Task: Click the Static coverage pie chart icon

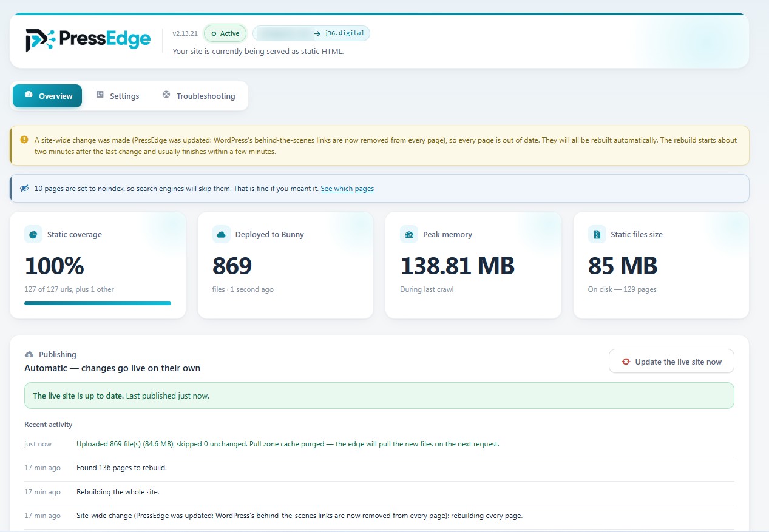Action: click(x=33, y=234)
